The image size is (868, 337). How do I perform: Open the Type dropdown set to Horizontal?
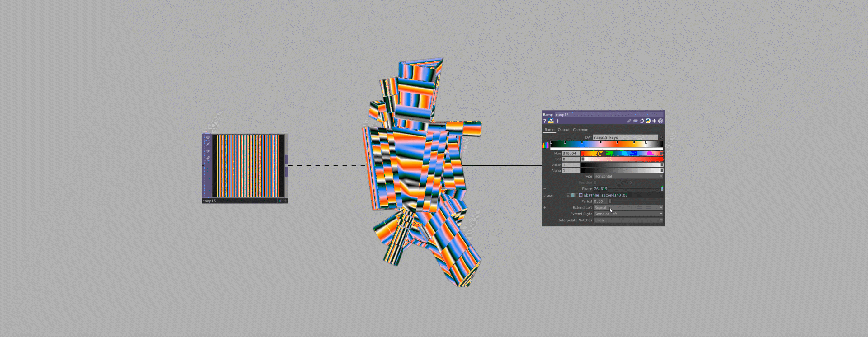point(628,176)
